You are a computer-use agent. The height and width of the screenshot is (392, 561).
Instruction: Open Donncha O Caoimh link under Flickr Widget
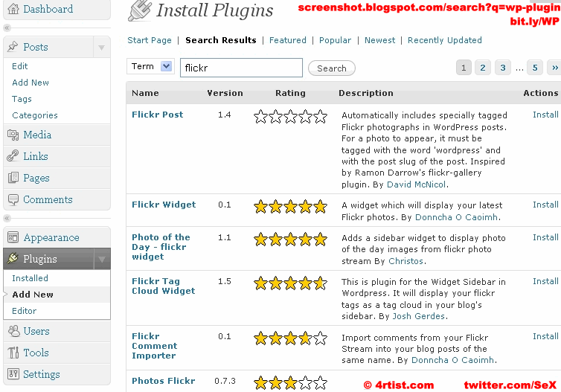tap(456, 217)
